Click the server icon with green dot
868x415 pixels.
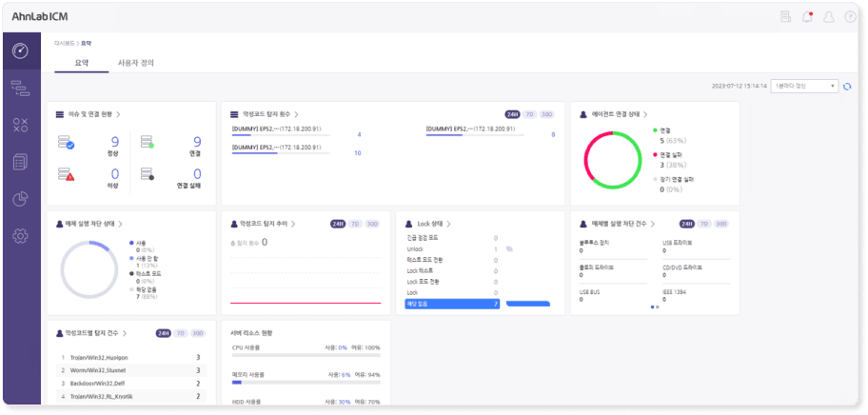[148, 142]
